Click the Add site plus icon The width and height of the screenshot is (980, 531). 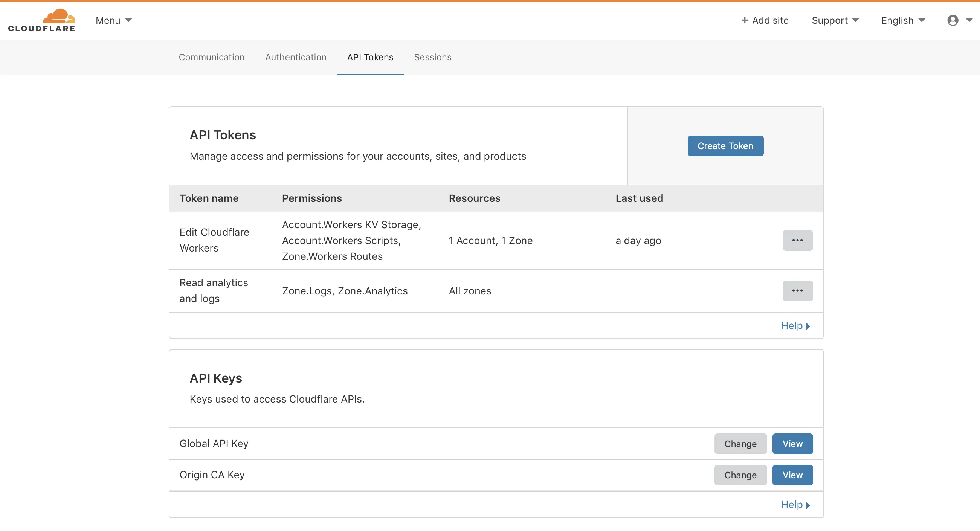pos(745,20)
